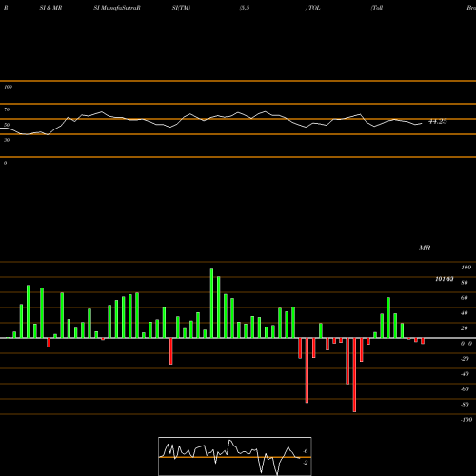Screen dimensions: 476x476
Task: Click the 'SI & MR' header text
Action: [50, 8]
